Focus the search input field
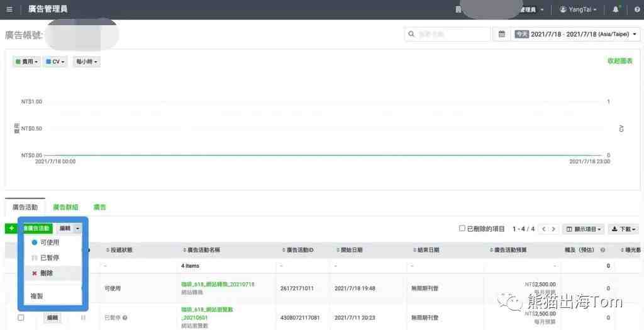The width and height of the screenshot is (644, 330). pos(447,34)
